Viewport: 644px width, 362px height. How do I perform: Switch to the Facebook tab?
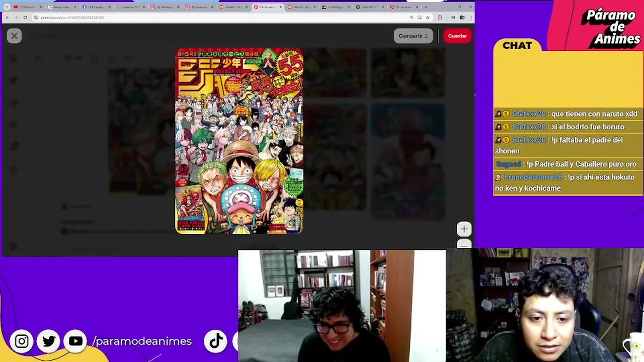click(x=96, y=7)
